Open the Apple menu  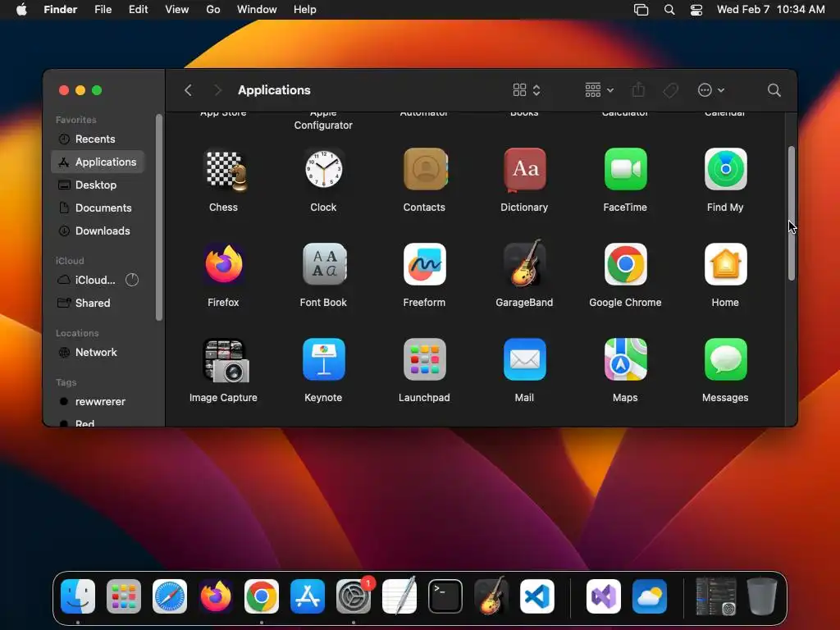coord(21,9)
